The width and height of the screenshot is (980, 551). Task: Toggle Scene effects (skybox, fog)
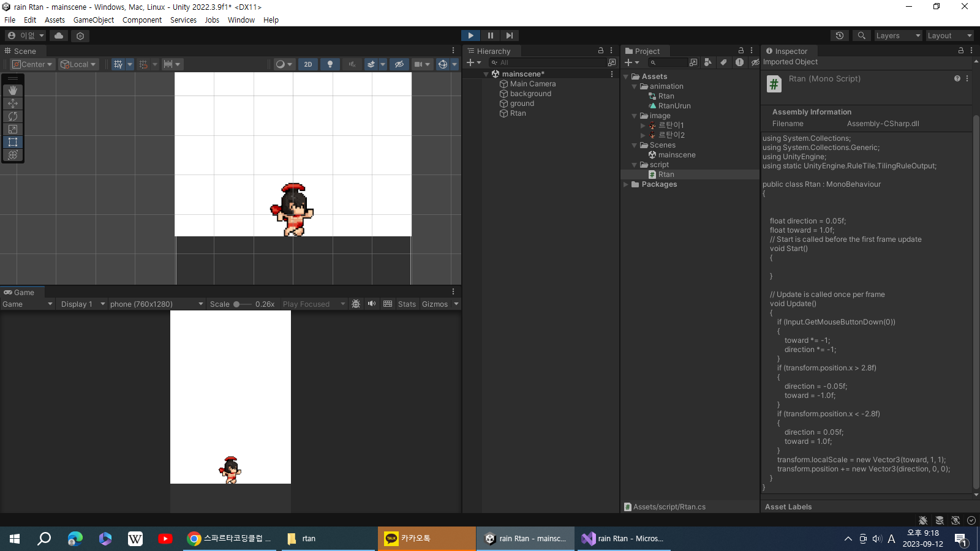tap(371, 64)
